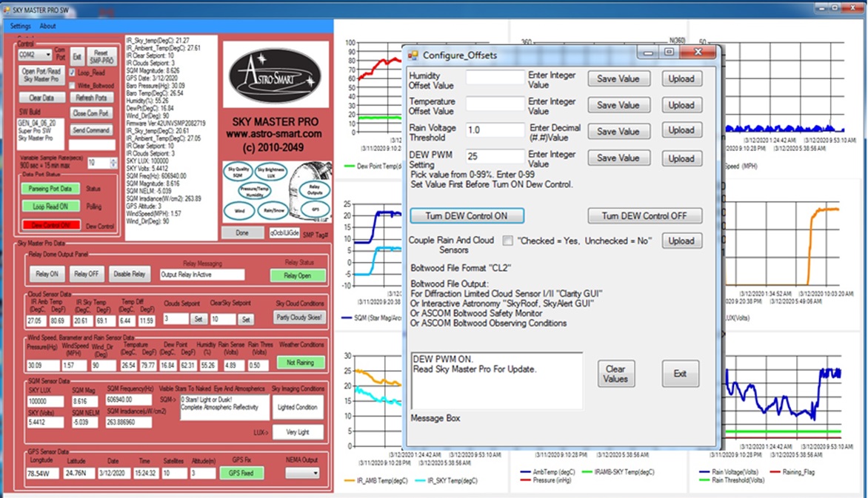Click the Relay ON button
868x498 pixels.
click(x=47, y=274)
